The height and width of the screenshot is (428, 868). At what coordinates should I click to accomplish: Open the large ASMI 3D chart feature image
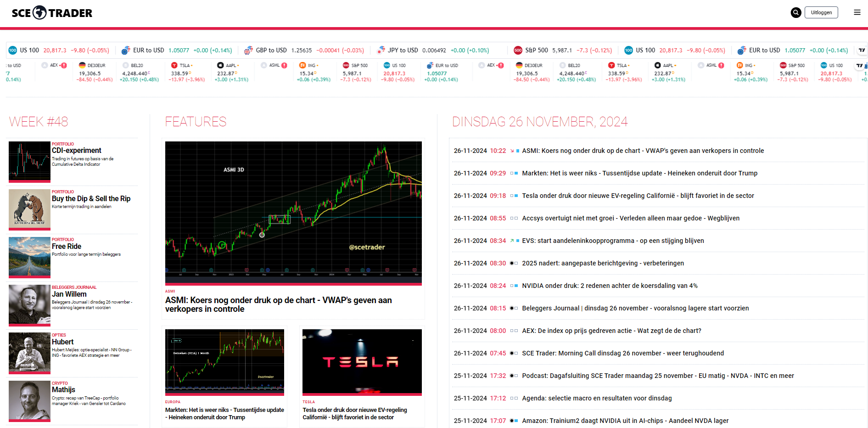pos(293,213)
